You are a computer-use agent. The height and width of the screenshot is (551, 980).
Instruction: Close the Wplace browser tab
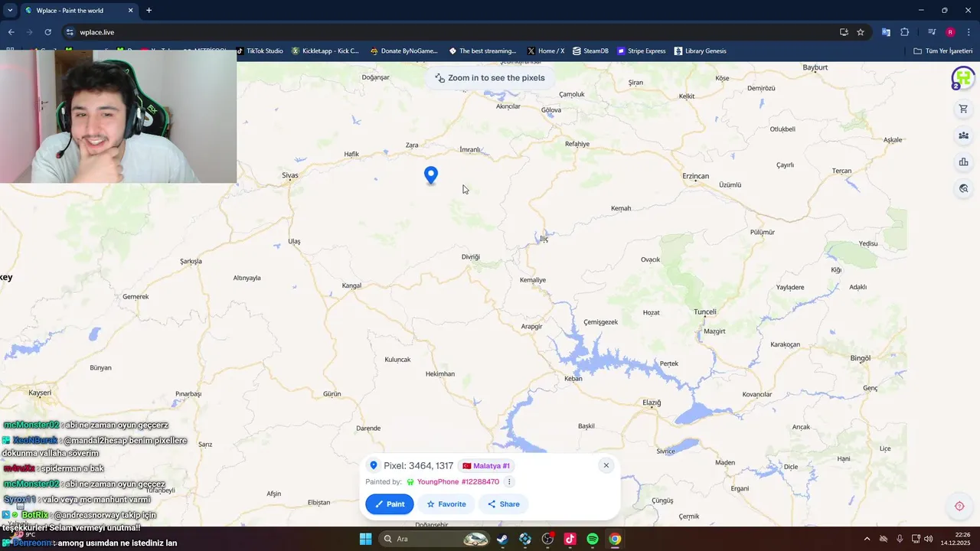pos(130,11)
